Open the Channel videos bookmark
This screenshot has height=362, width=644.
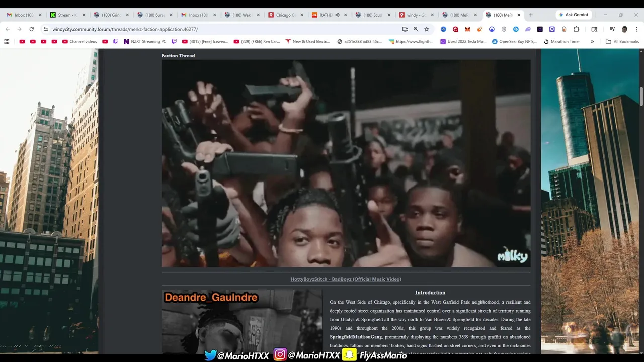tap(79, 42)
